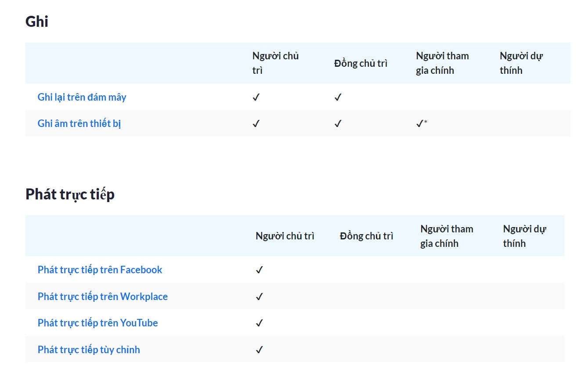Open the "Ghi lại trên đám mây" link
The image size is (588, 387).
[x=82, y=97]
